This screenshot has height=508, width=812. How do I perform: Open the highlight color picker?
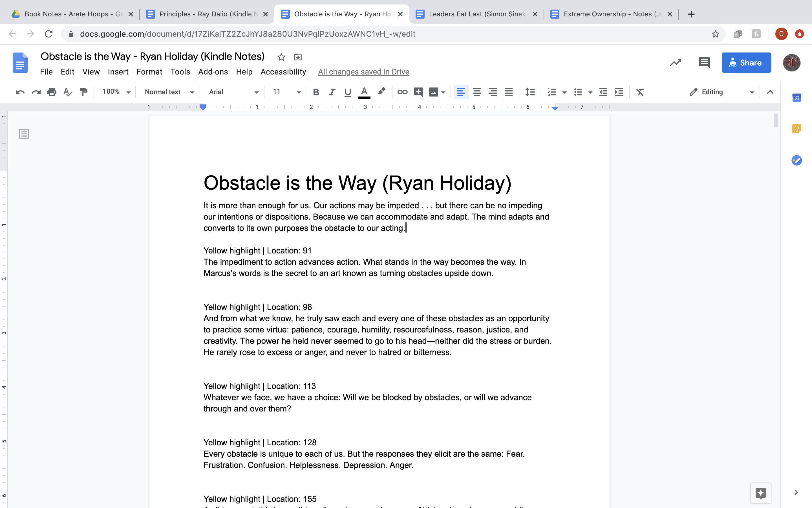[381, 92]
